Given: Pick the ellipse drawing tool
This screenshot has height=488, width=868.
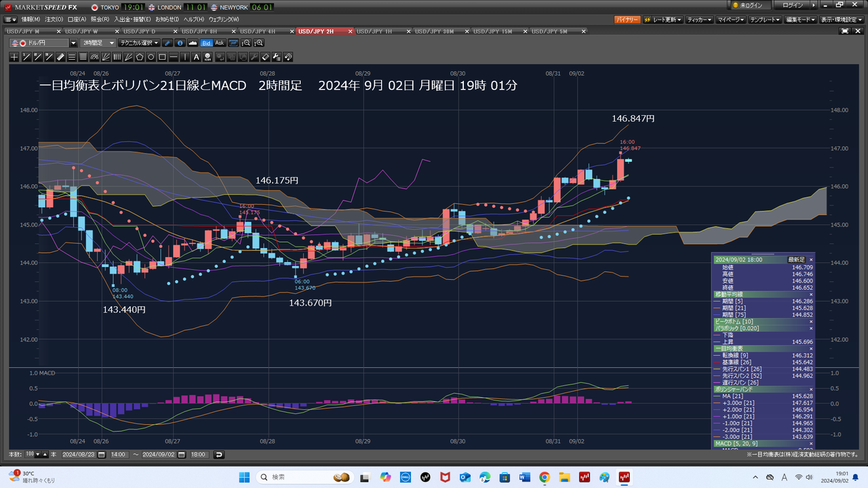Looking at the screenshot, I should 151,57.
